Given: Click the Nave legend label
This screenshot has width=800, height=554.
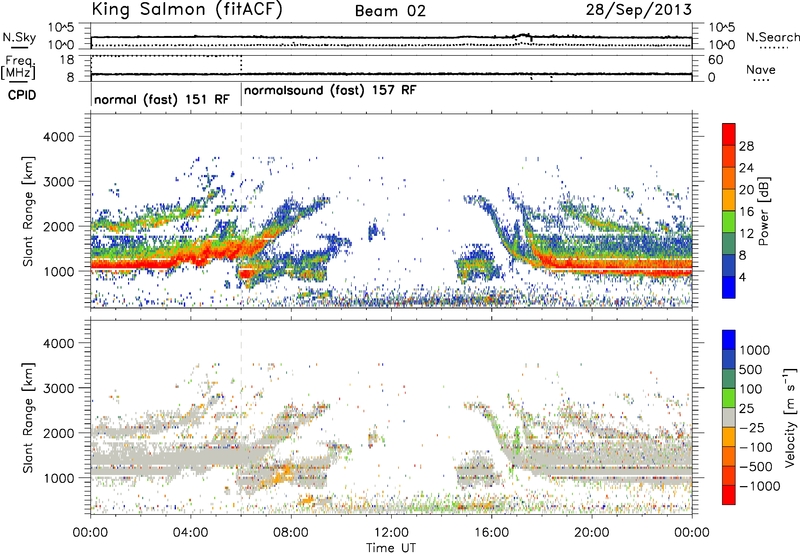Looking at the screenshot, I should (761, 69).
